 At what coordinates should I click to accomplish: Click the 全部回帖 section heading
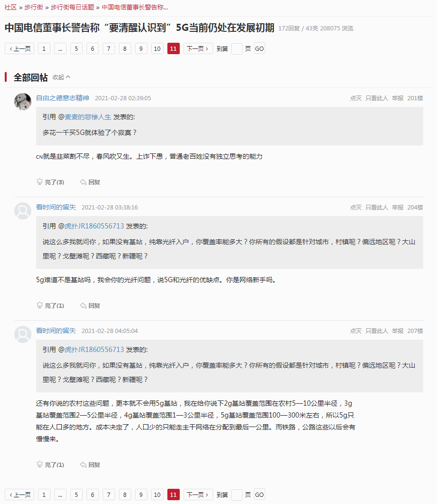(x=30, y=77)
